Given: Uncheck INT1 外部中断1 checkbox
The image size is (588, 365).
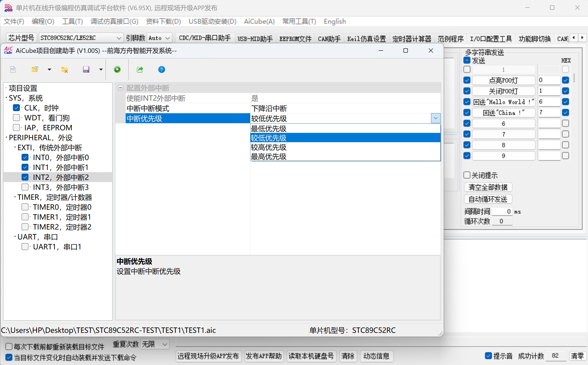Looking at the screenshot, I should 25,167.
